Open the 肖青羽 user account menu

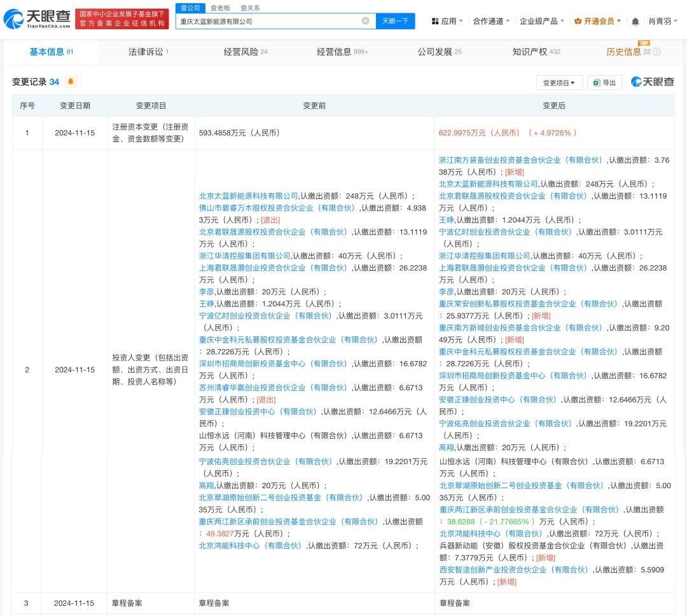click(662, 21)
